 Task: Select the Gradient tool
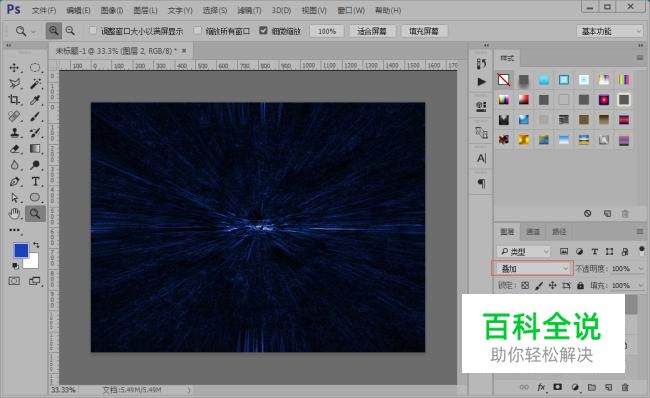point(35,148)
